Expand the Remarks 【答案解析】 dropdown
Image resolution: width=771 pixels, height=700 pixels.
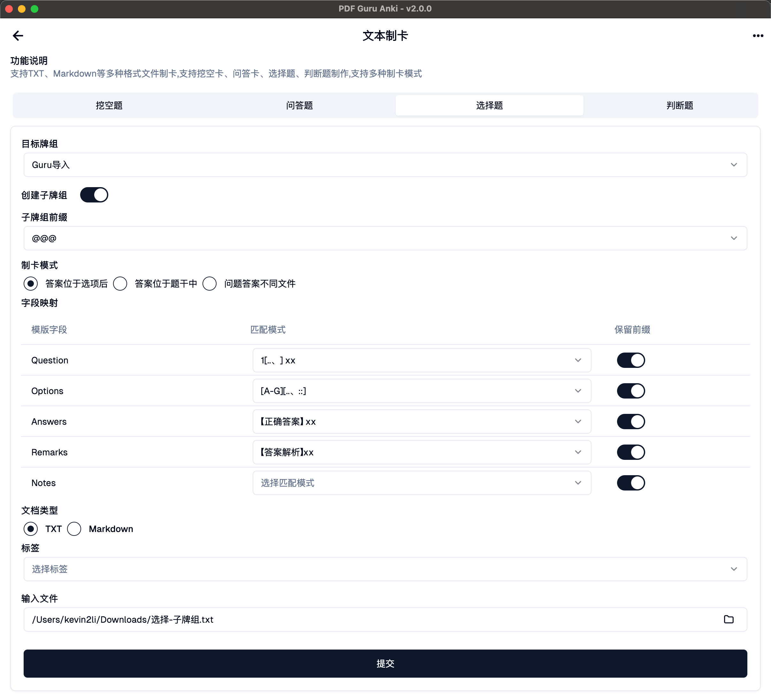pos(422,452)
